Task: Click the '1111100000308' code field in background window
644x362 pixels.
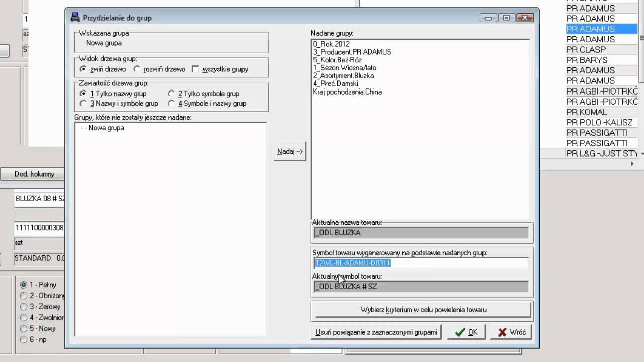Action: pyautogui.click(x=40, y=228)
